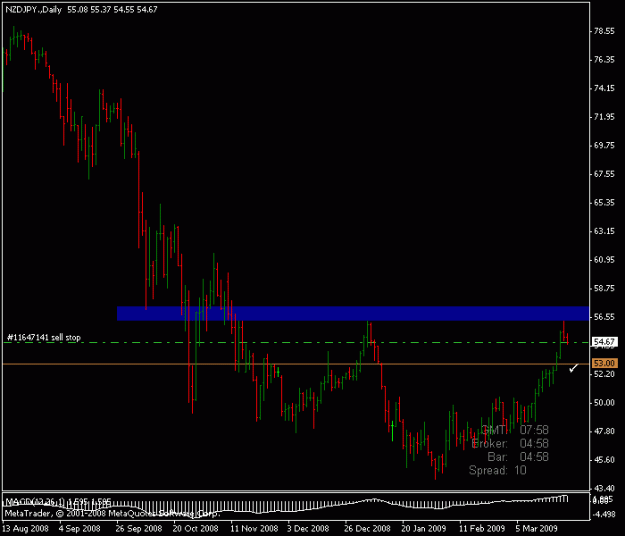Click the GMT 07:58 clock readout

[515, 430]
